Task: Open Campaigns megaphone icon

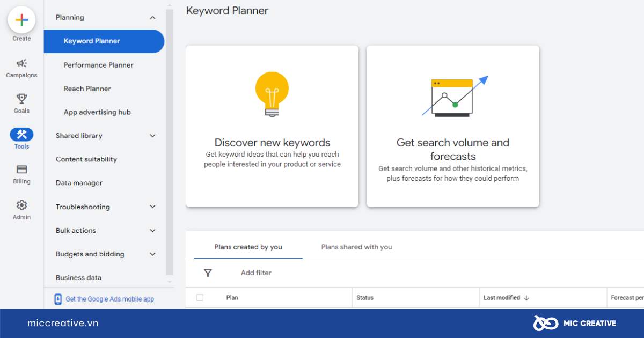Action: tap(21, 63)
